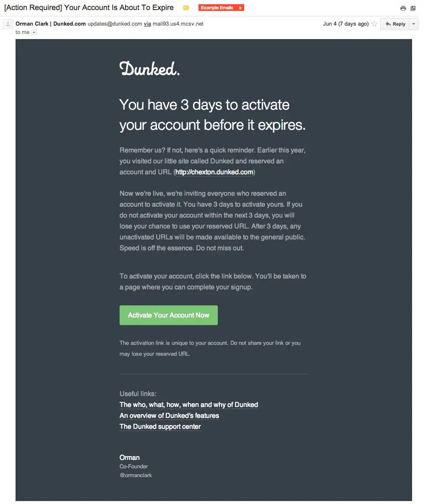This screenshot has width=423, height=504.
Task: Open the More options arrow beside Reply
Action: tap(414, 24)
